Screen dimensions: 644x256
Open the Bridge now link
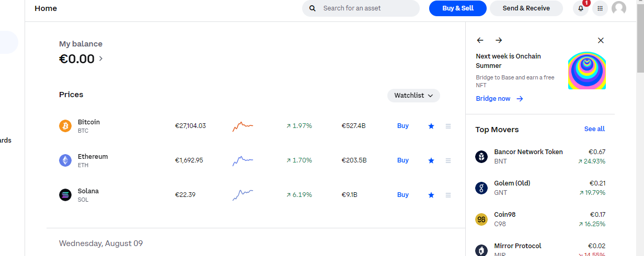499,99
